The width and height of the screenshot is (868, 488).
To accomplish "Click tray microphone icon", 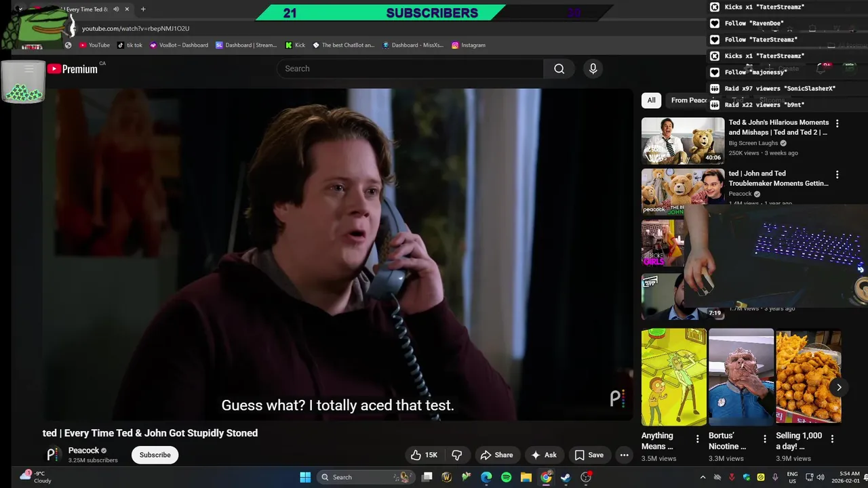I will tap(775, 477).
